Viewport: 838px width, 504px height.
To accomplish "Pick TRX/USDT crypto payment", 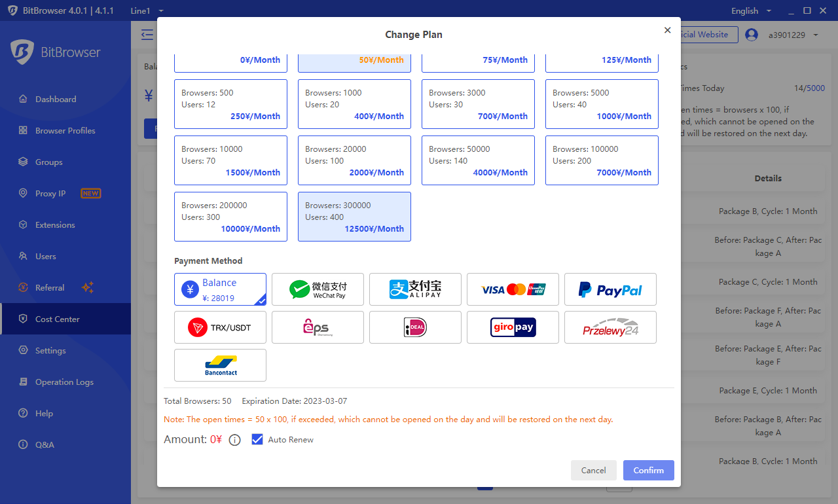I will coord(220,327).
